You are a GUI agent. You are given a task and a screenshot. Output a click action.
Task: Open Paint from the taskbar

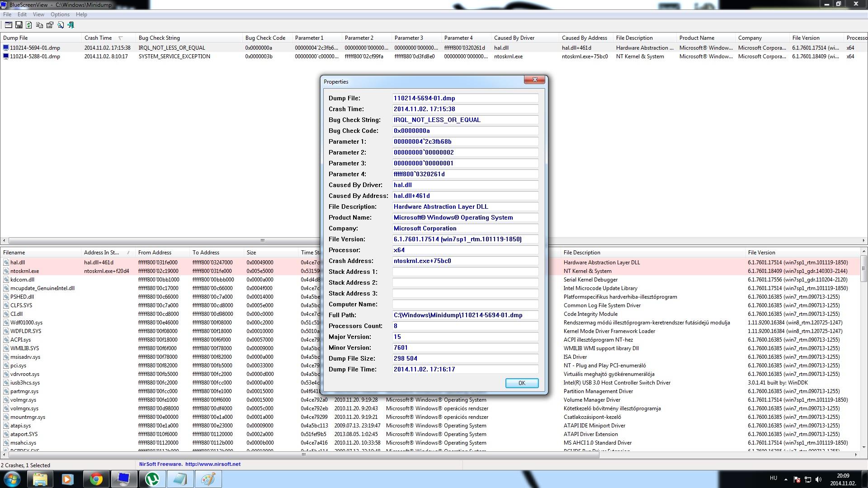point(208,479)
